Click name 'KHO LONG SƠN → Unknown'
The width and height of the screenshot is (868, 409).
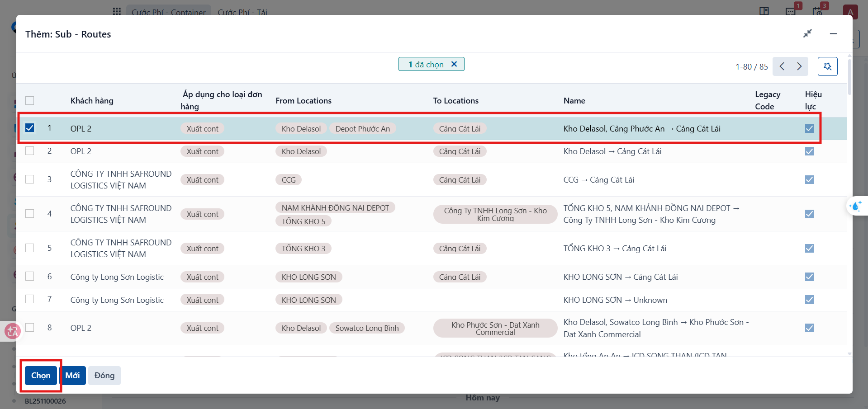pyautogui.click(x=615, y=300)
